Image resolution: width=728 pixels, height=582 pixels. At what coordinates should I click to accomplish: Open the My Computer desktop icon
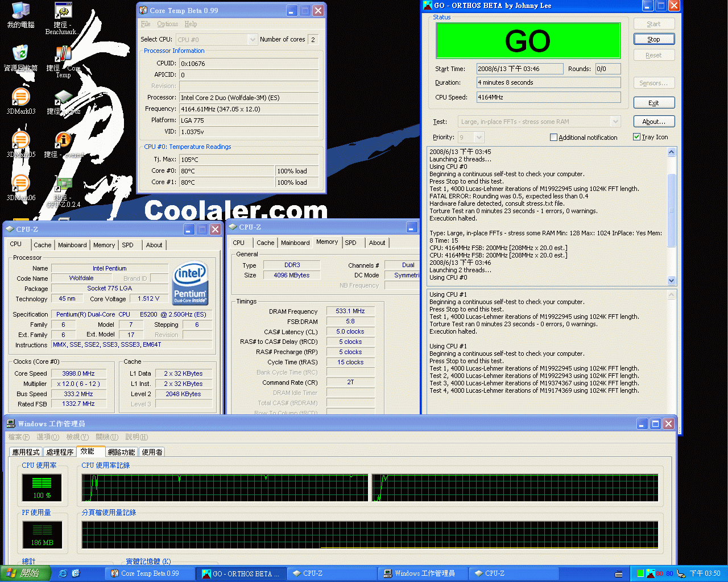(x=20, y=15)
